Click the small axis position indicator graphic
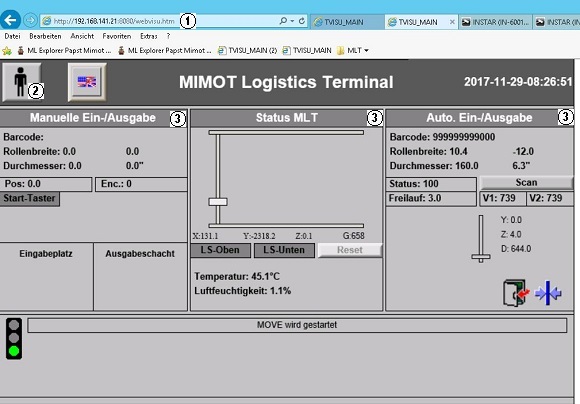 (481, 239)
